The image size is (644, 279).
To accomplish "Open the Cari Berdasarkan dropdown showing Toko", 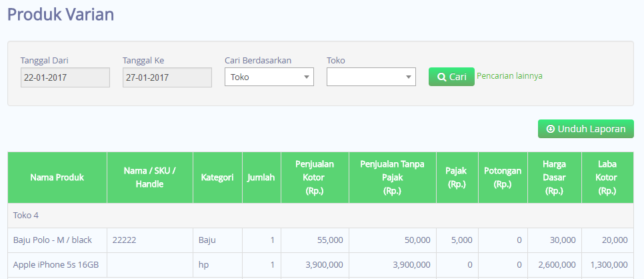I will [x=269, y=77].
